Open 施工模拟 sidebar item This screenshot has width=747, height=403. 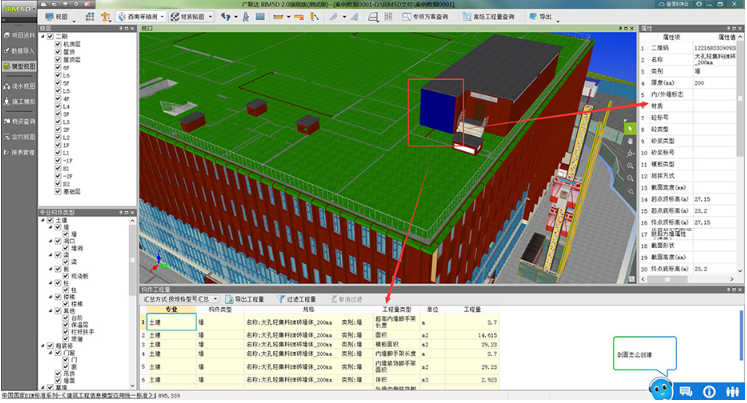18,103
